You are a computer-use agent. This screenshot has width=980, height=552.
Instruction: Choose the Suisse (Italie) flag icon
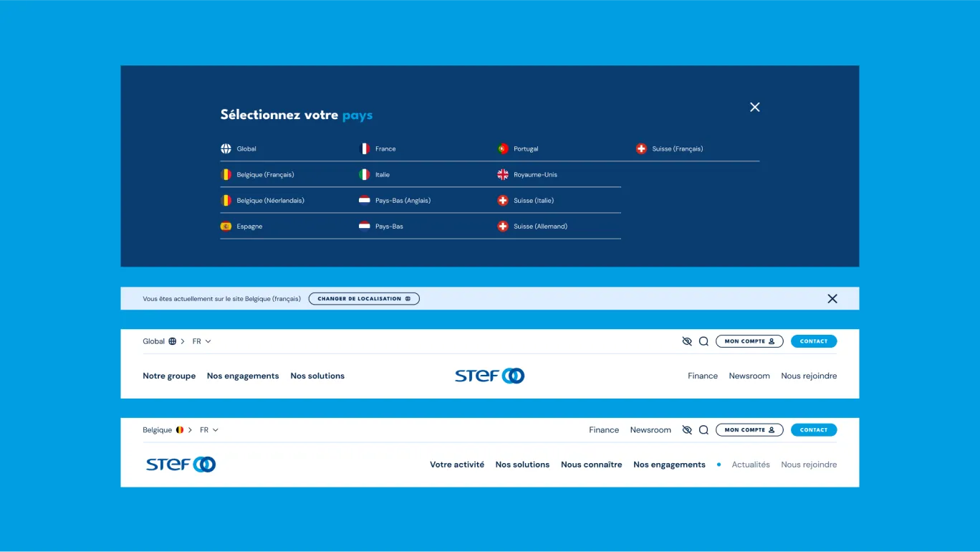click(503, 201)
